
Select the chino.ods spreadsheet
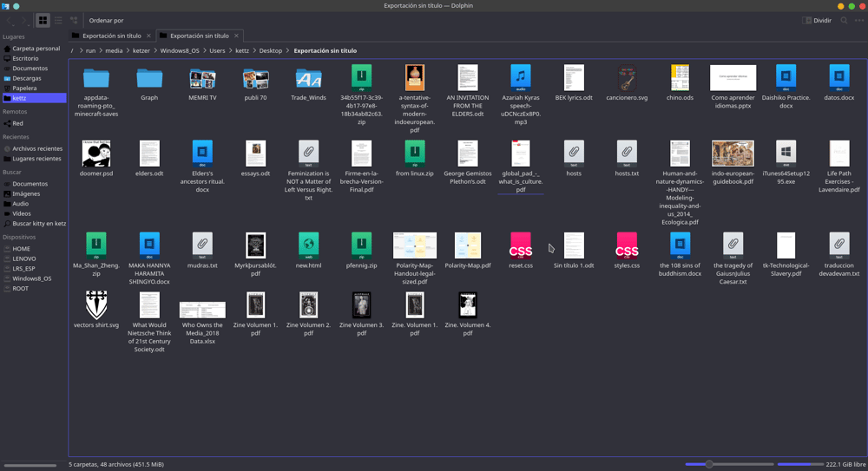tap(680, 78)
